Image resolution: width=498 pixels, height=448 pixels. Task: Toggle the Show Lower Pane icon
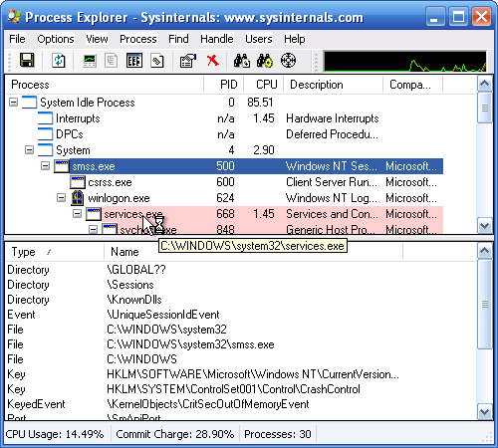click(134, 61)
